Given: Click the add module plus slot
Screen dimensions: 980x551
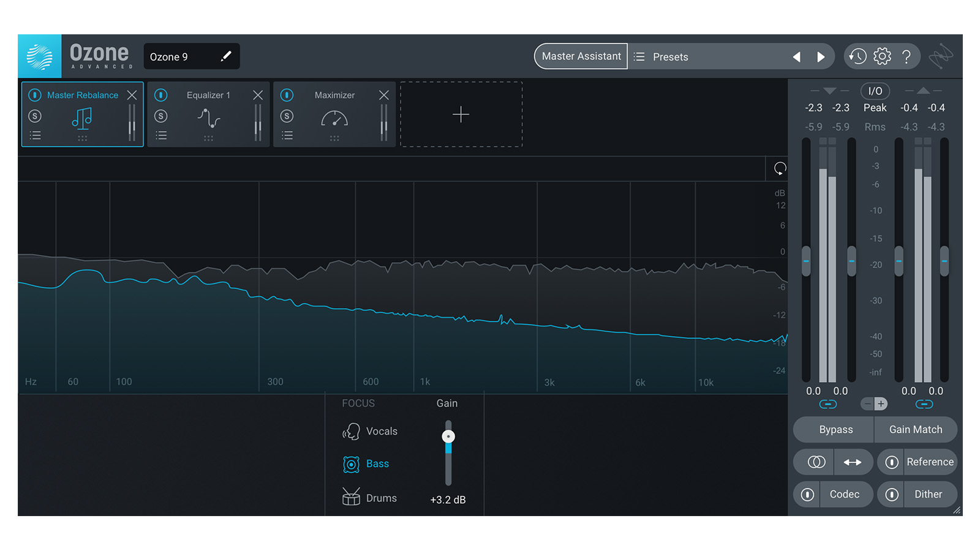Looking at the screenshot, I should pyautogui.click(x=461, y=114).
